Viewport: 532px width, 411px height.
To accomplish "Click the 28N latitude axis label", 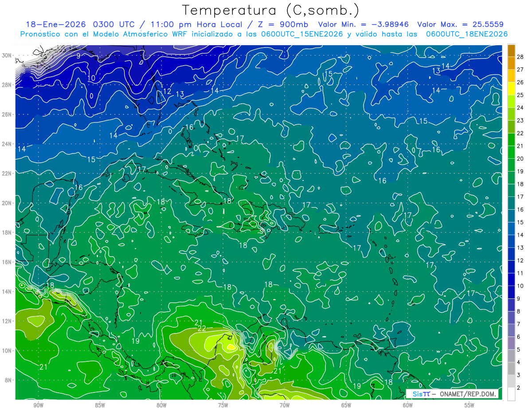I will pos(8,85).
